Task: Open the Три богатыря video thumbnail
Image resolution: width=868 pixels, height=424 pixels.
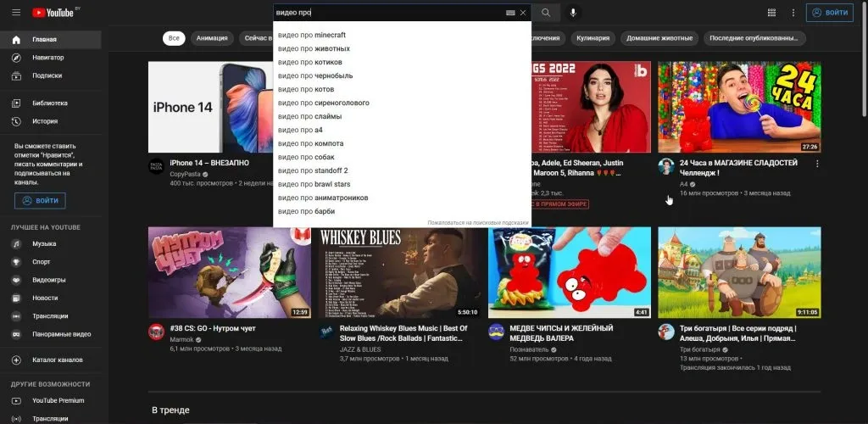Action: tap(739, 273)
